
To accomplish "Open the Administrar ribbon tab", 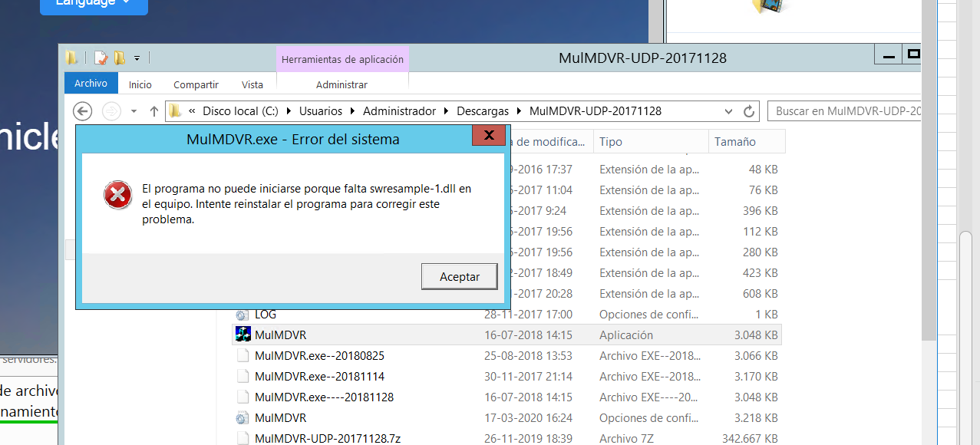I will [x=342, y=84].
